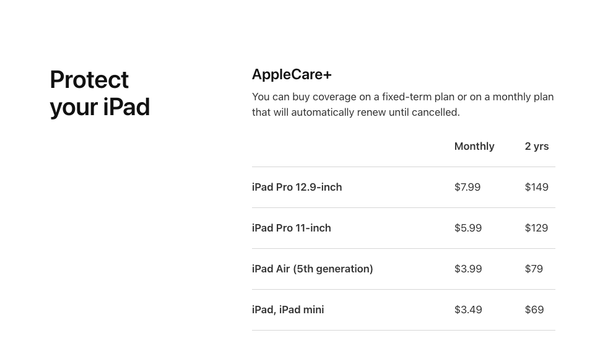Click the $79 two-year price

[534, 269]
